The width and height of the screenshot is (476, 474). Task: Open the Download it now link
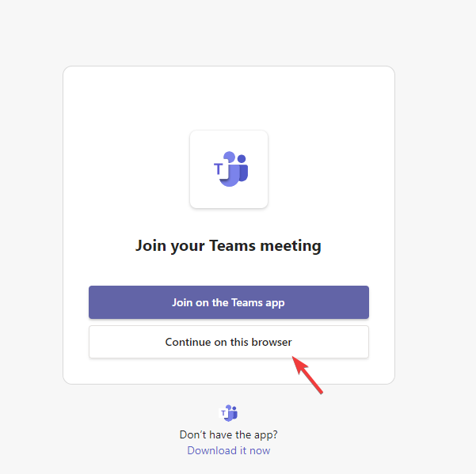pos(229,450)
